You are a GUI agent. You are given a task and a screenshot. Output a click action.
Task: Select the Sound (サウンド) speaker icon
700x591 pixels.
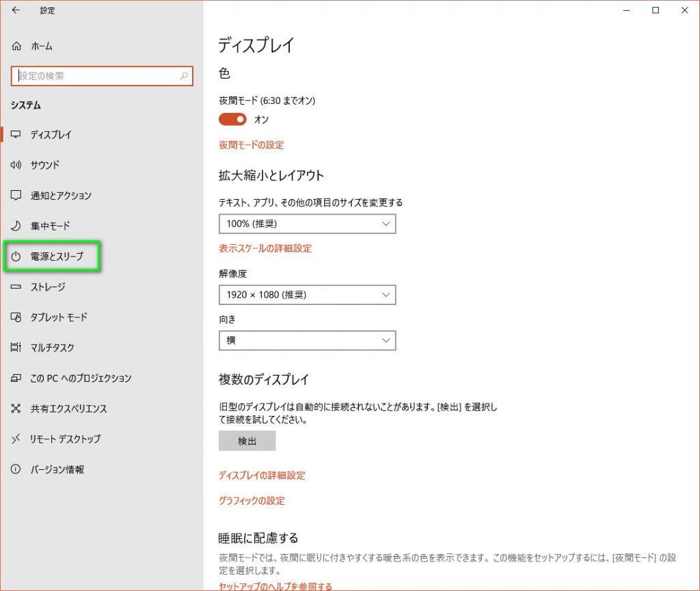pyautogui.click(x=17, y=165)
